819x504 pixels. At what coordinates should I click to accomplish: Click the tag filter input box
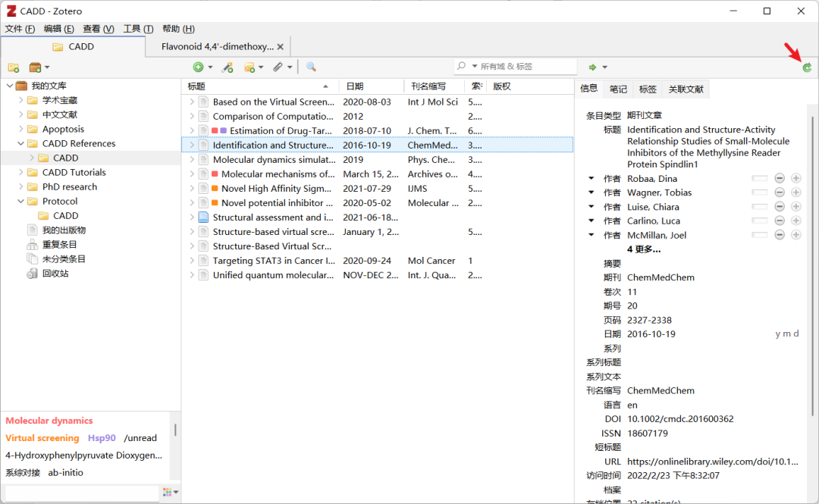tap(81, 493)
